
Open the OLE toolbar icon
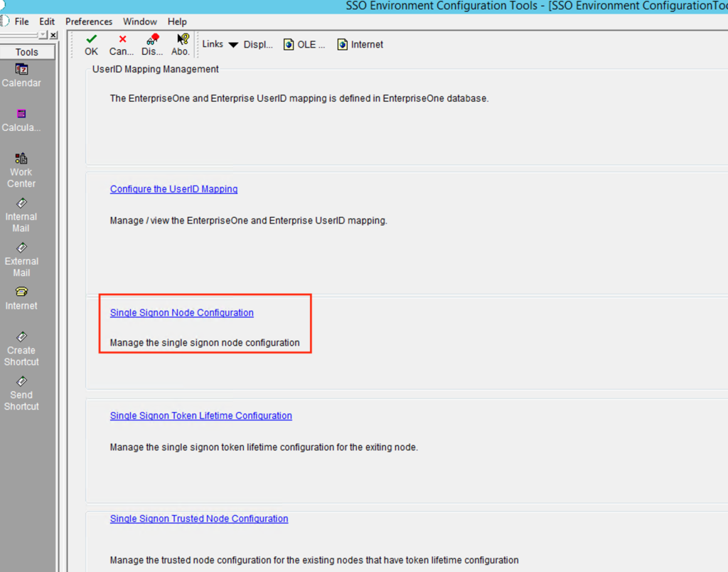tap(289, 45)
